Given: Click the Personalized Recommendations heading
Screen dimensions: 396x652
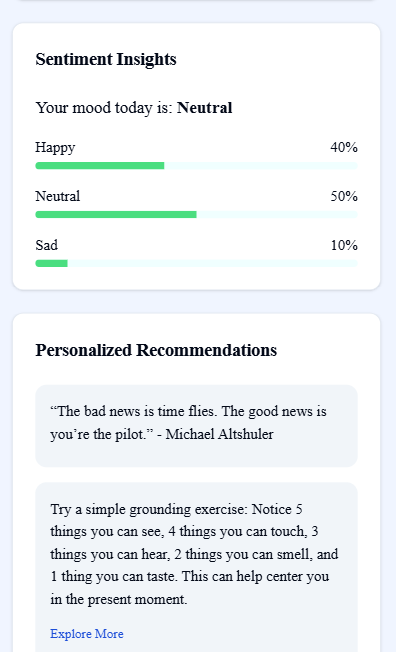Looking at the screenshot, I should click(x=156, y=350).
